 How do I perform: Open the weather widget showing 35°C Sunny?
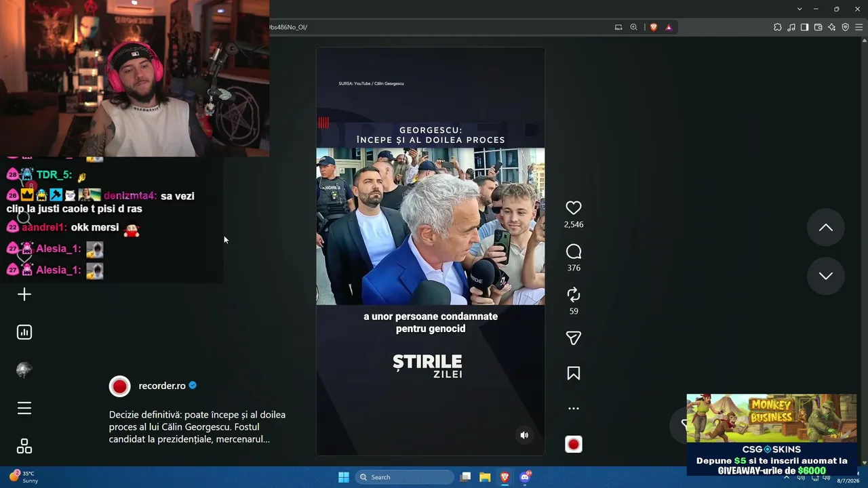pos(24,477)
